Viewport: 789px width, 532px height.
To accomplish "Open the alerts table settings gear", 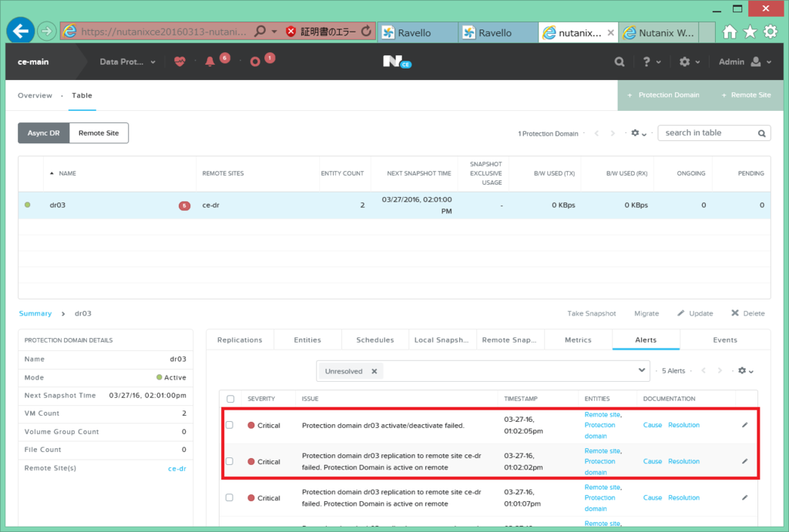I will point(745,371).
